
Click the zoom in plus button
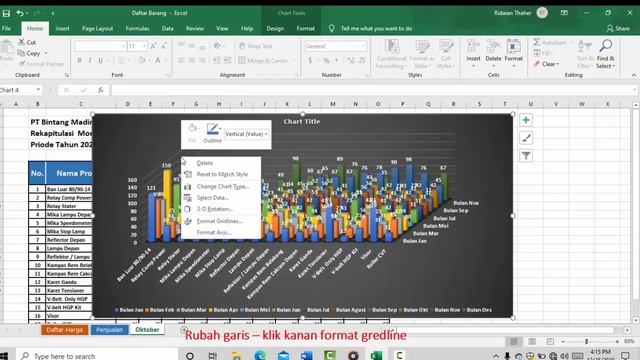click(617, 341)
